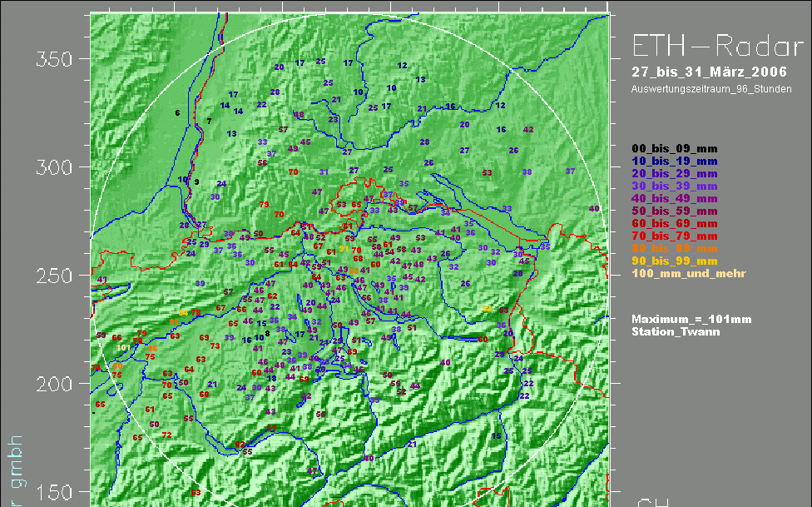Click the 200 y-axis label
This screenshot has height=507, width=812.
53,384
